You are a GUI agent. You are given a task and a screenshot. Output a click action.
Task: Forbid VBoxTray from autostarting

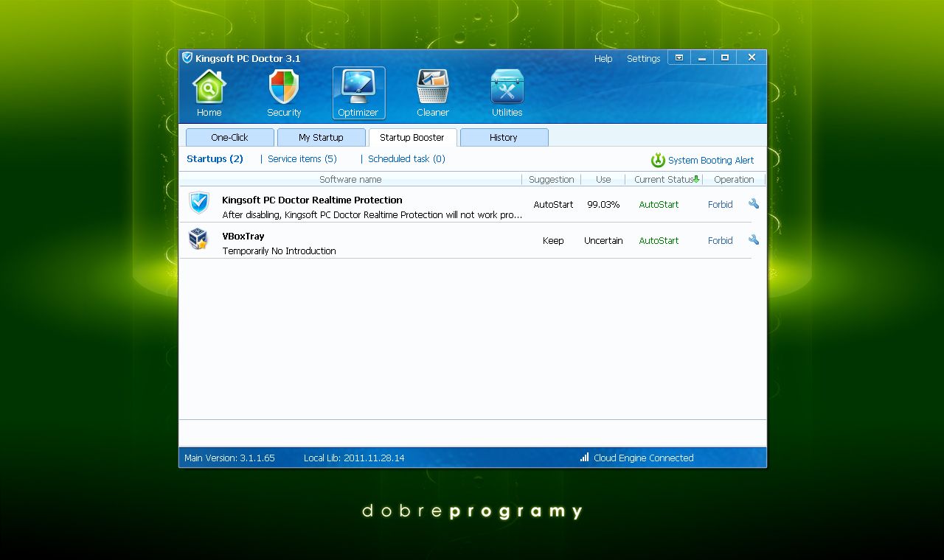tap(721, 240)
